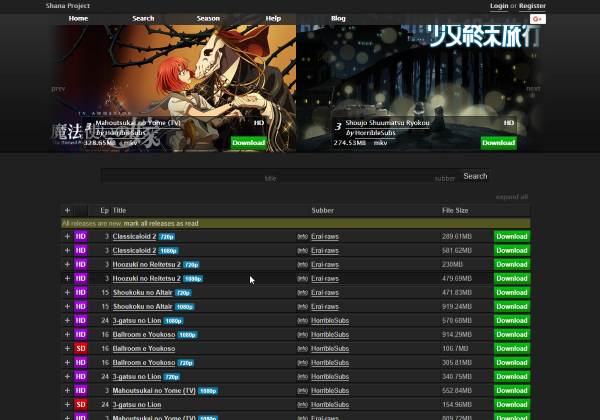Image resolution: width=600 pixels, height=420 pixels.
Task: Click HD badge of Hoozuki no Reitetsu 2 1080p row
Action: tap(81, 278)
